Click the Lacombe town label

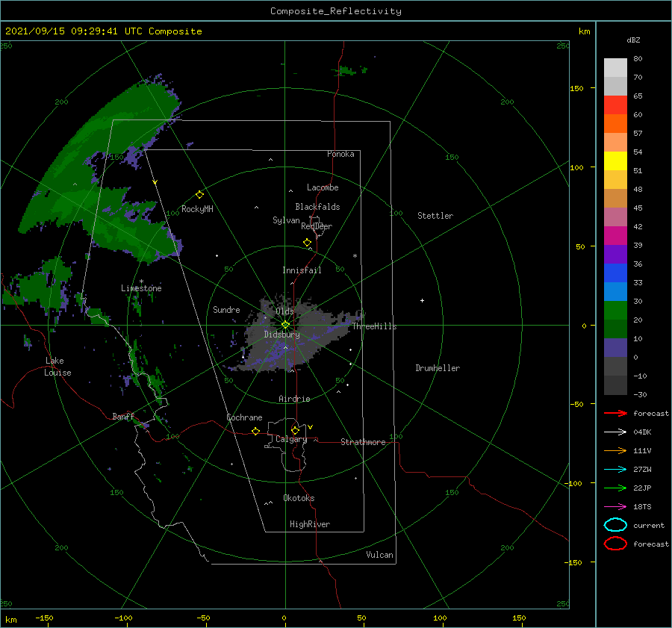click(x=323, y=187)
